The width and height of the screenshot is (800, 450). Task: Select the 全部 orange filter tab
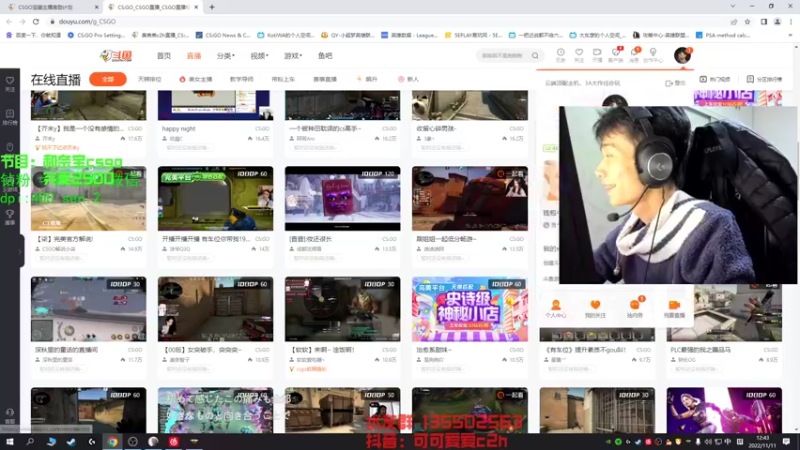point(108,79)
